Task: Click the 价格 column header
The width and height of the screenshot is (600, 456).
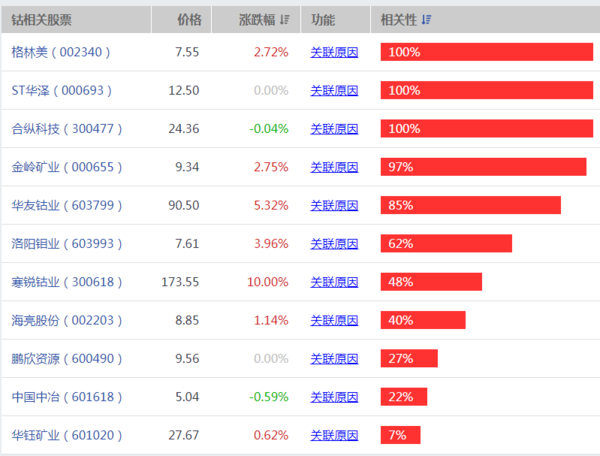Action: [189, 20]
